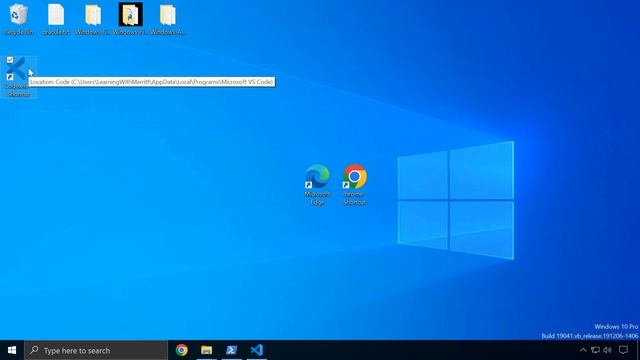Screen dimensions: 640x360
Task: Open Google Chrome from the taskbar
Action: coord(182,350)
